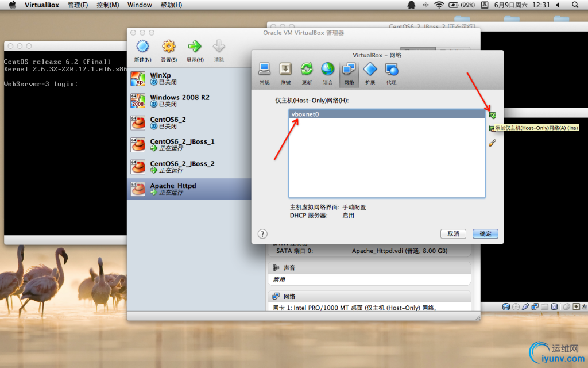Click USB indicator in VM status bar
Screen dimensions: 588x368
pos(525,307)
